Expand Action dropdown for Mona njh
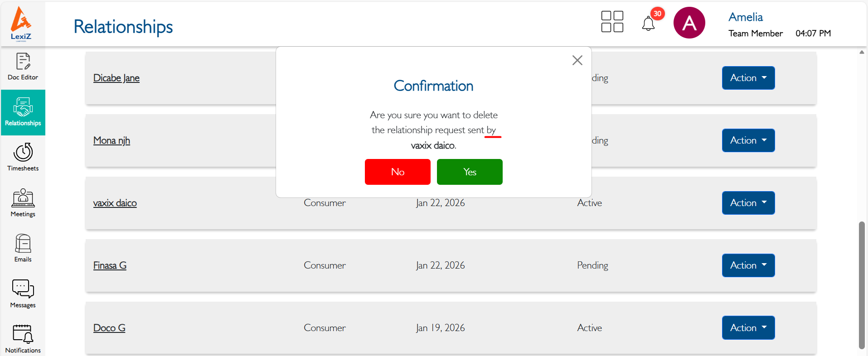The image size is (868, 356). point(748,140)
